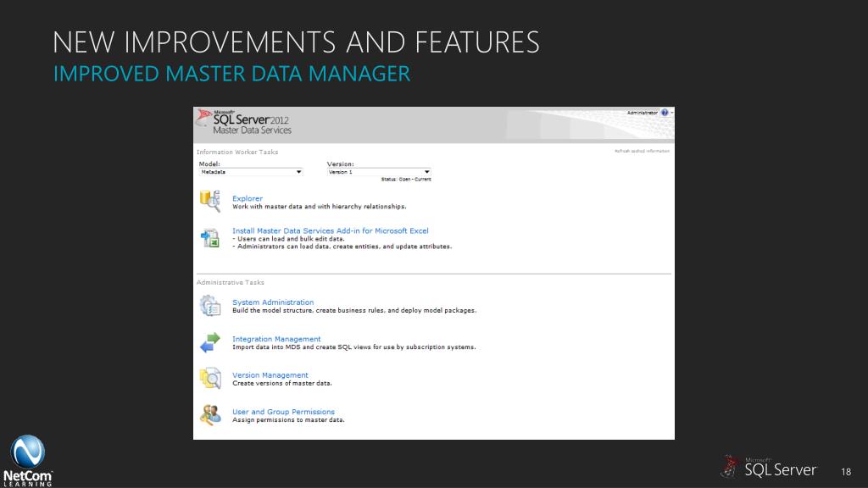Click 'Import data into MDS' description text
Screen dimensions: 868x488
coord(353,347)
